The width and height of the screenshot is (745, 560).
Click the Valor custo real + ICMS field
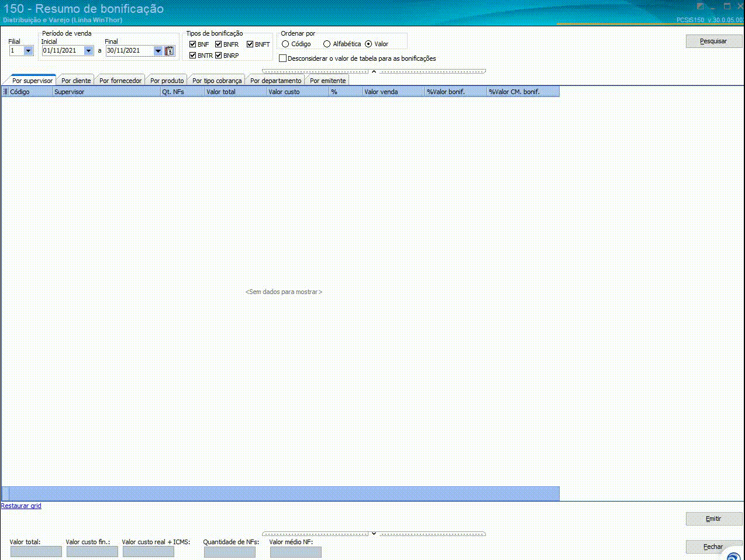click(148, 551)
